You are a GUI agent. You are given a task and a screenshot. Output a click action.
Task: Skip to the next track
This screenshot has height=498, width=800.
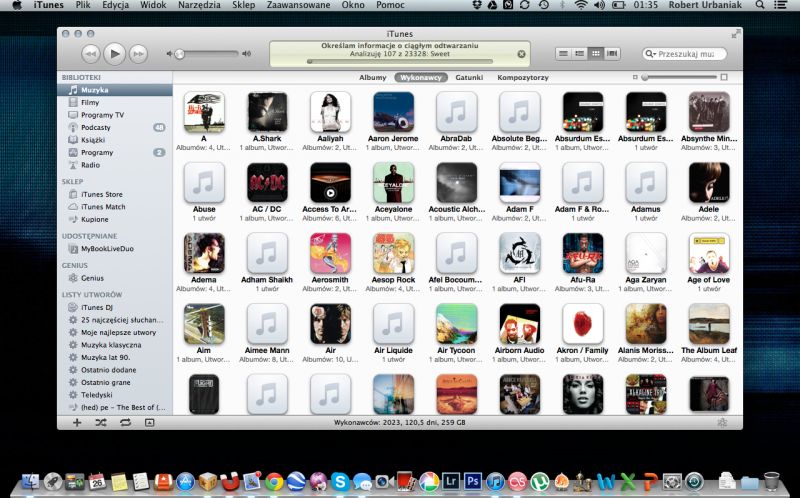point(138,54)
